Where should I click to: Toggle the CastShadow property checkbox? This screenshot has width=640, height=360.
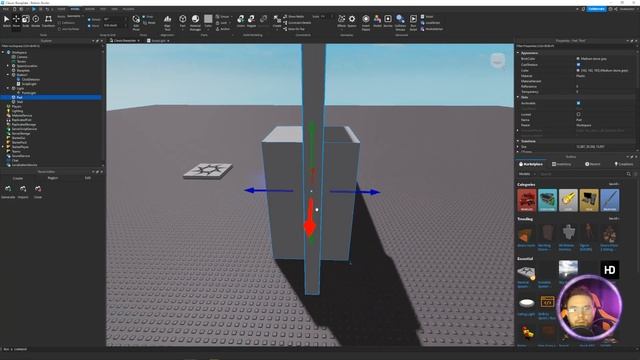(x=578, y=64)
